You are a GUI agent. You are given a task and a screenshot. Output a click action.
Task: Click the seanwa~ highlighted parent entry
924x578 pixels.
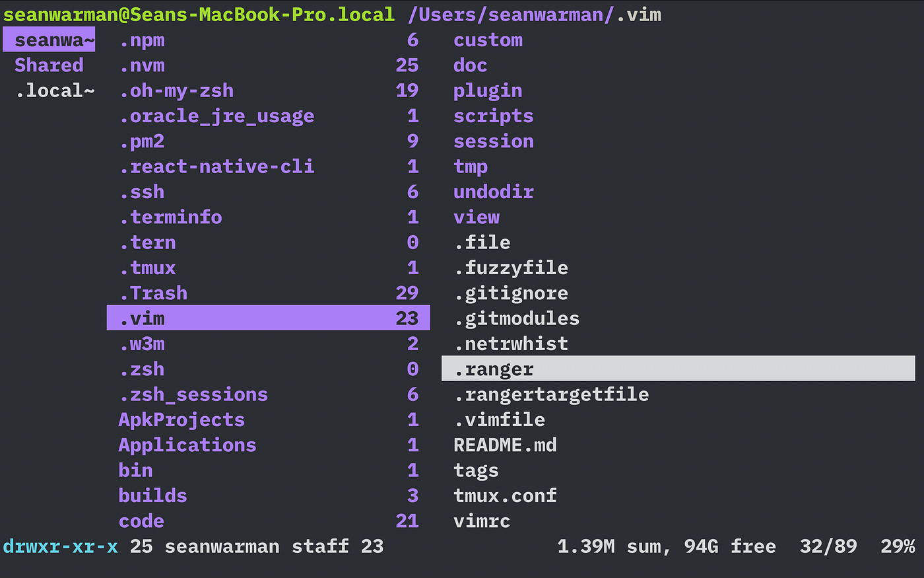coord(49,40)
